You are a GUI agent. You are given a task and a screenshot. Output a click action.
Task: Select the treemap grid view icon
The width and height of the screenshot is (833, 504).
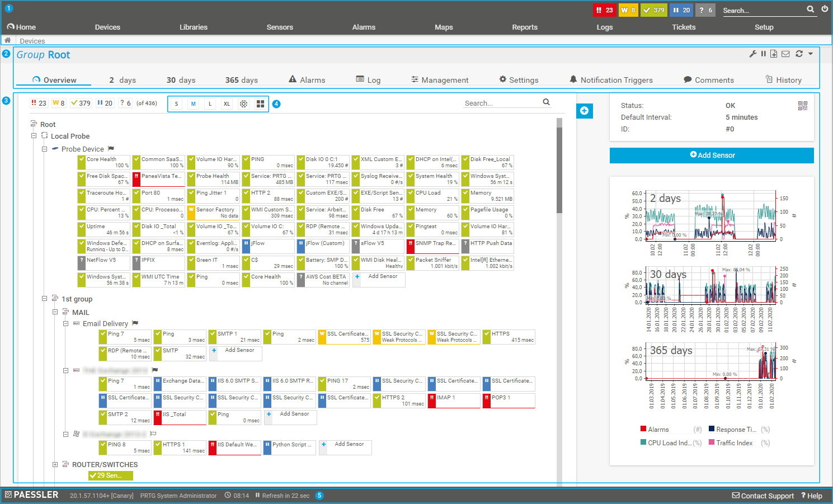click(x=260, y=104)
